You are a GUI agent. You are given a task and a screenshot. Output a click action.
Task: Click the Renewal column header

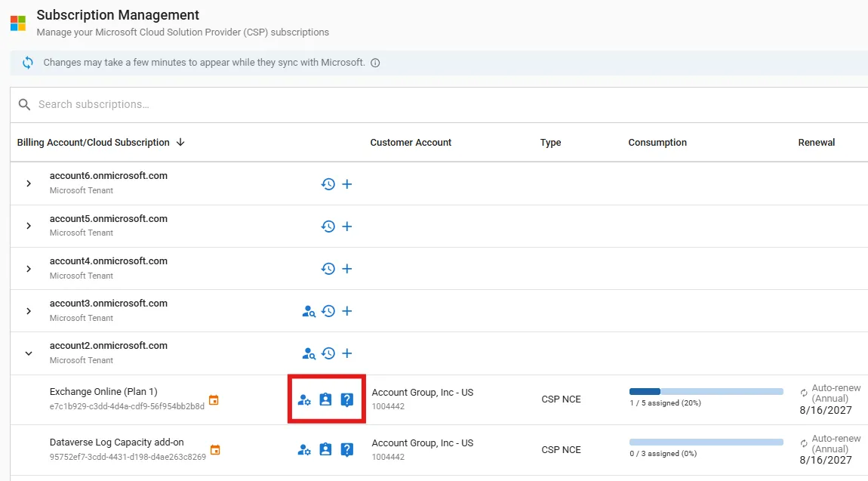tap(817, 142)
